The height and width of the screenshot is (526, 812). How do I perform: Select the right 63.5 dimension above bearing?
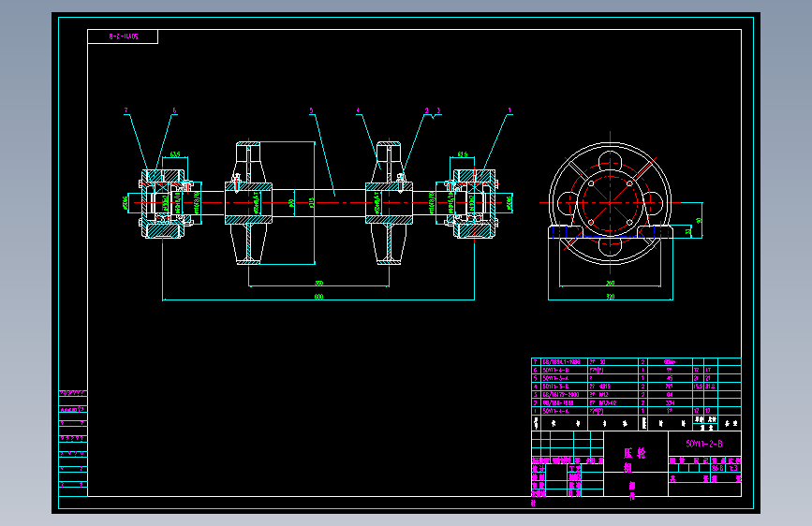[x=462, y=154]
